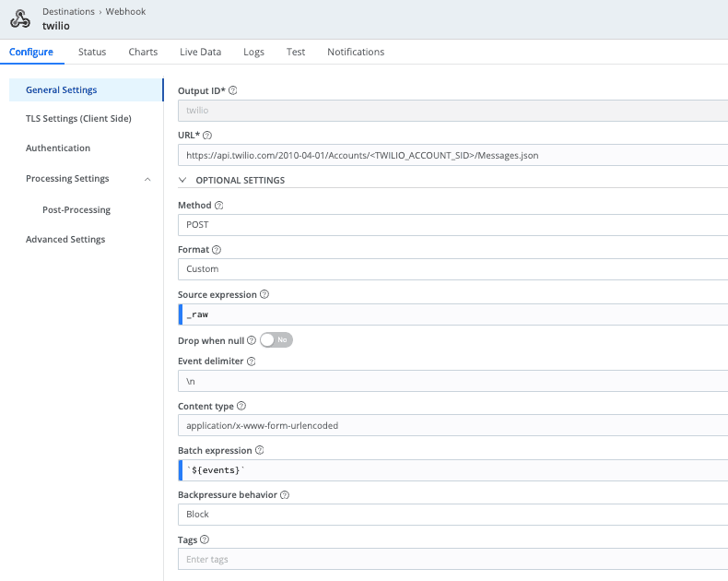This screenshot has height=581, width=728.
Task: Open help tooltip for Method
Action: coord(219,206)
